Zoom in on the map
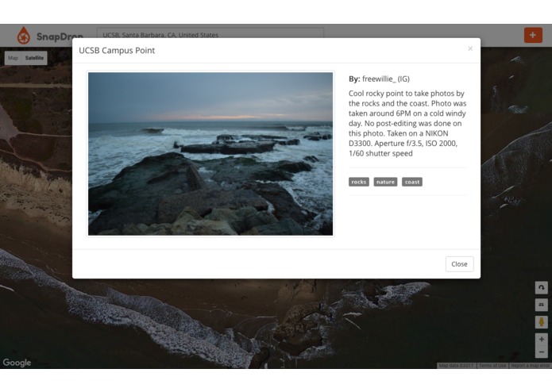This screenshot has width=552, height=392. [542, 340]
